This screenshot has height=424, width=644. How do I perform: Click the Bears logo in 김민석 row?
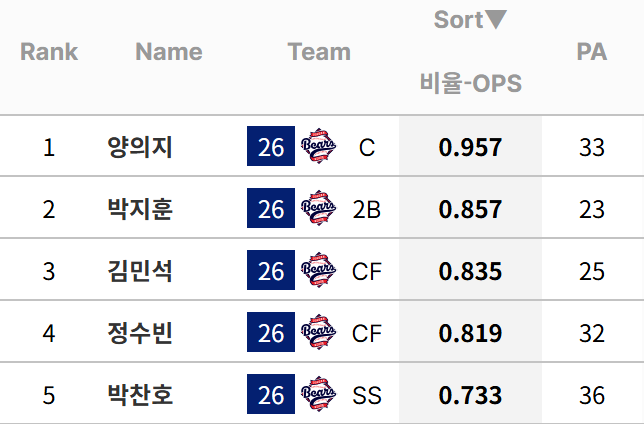pos(319,270)
